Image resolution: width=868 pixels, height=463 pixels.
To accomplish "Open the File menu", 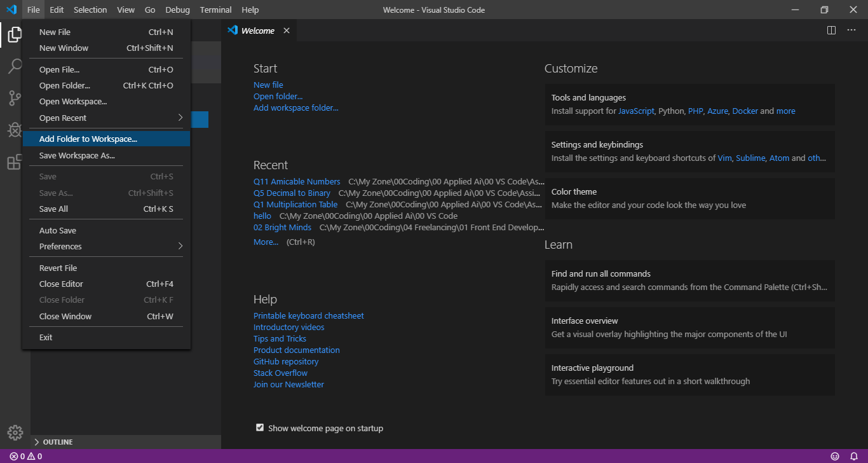I will click(x=33, y=10).
